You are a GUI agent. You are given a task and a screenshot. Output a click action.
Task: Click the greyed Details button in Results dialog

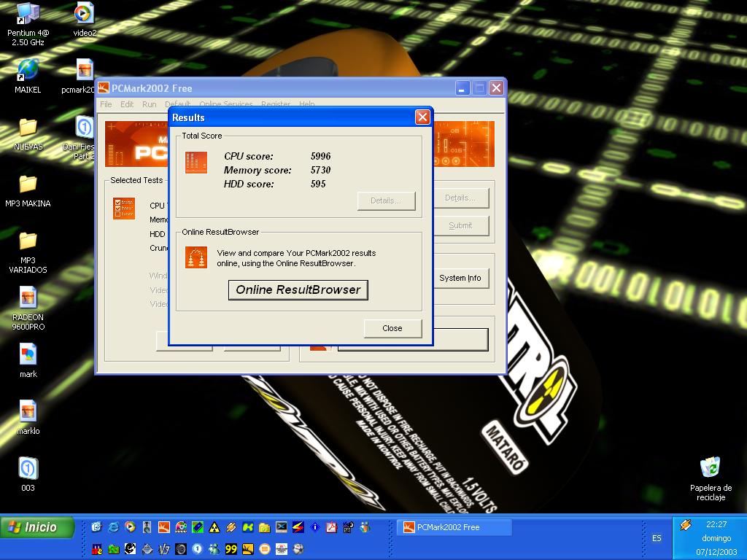(386, 201)
